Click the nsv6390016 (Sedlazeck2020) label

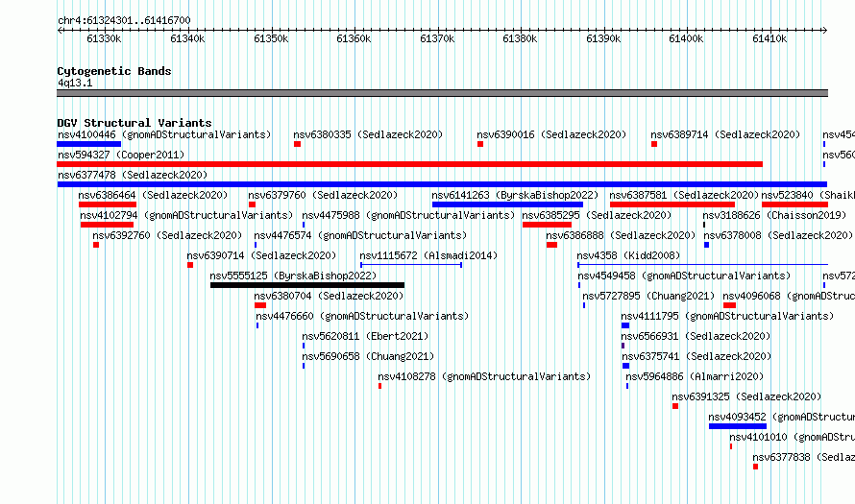551,134
